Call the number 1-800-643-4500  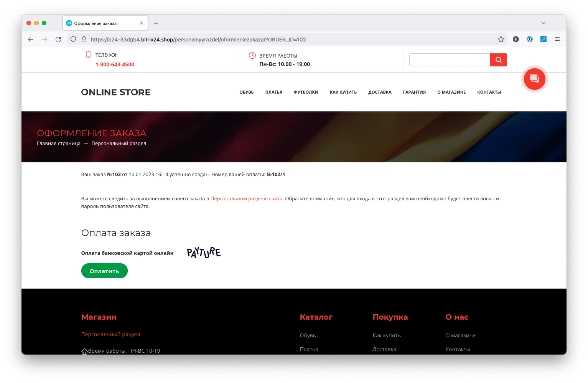pyautogui.click(x=115, y=64)
